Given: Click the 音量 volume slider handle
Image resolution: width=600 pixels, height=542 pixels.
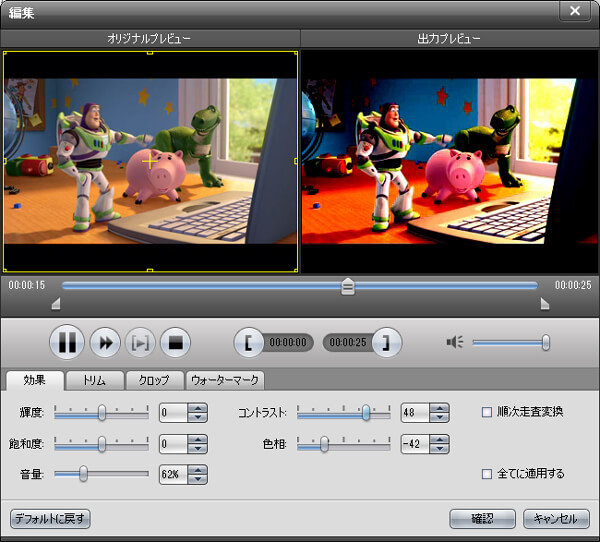Looking at the screenshot, I should click(x=83, y=474).
